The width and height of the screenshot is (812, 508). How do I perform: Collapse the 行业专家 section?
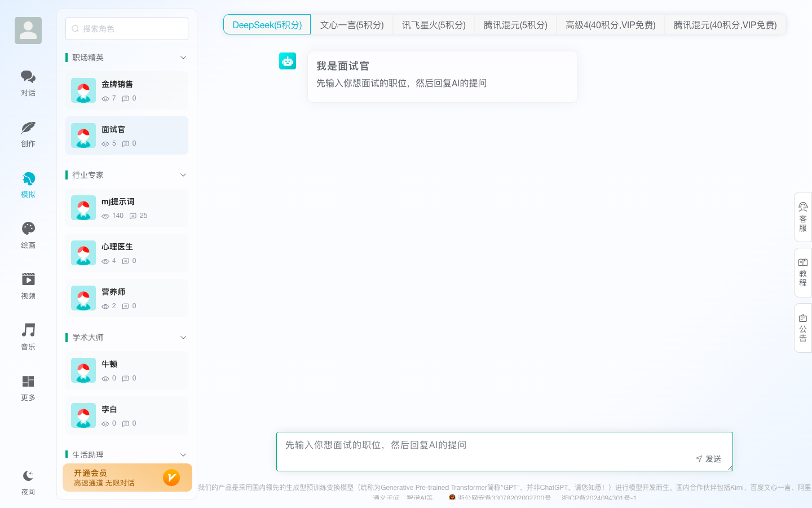pyautogui.click(x=183, y=174)
